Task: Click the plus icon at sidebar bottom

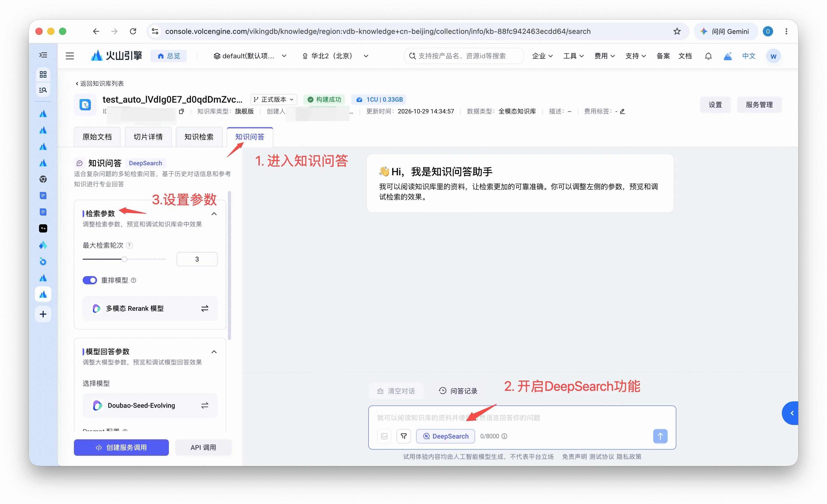Action: (x=43, y=314)
